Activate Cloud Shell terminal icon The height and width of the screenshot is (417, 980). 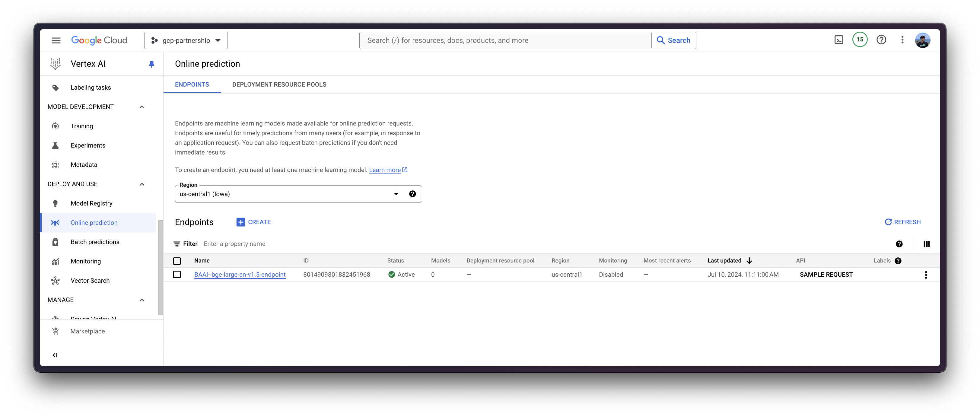pos(838,40)
